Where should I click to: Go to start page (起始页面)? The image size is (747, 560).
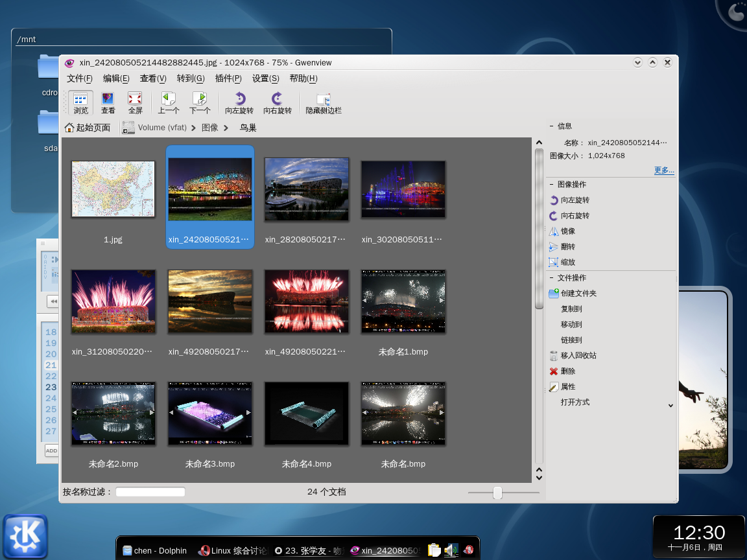(88, 128)
